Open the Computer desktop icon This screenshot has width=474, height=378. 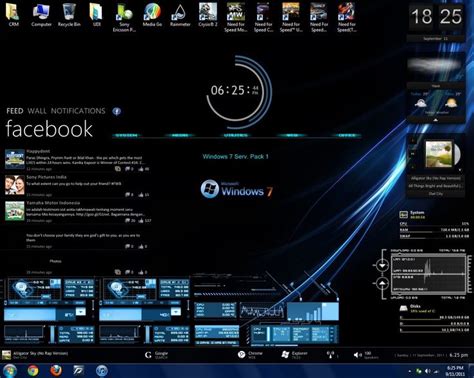[x=41, y=14]
